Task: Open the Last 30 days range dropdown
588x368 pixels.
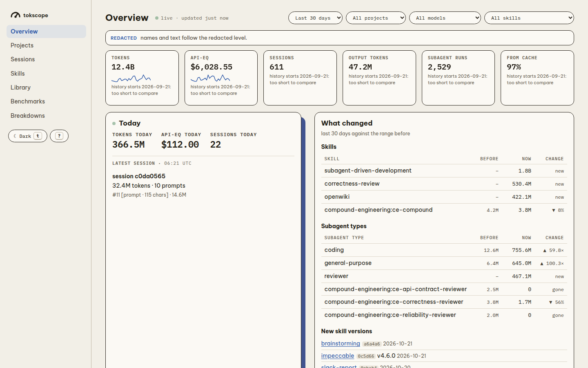Action: point(315,18)
